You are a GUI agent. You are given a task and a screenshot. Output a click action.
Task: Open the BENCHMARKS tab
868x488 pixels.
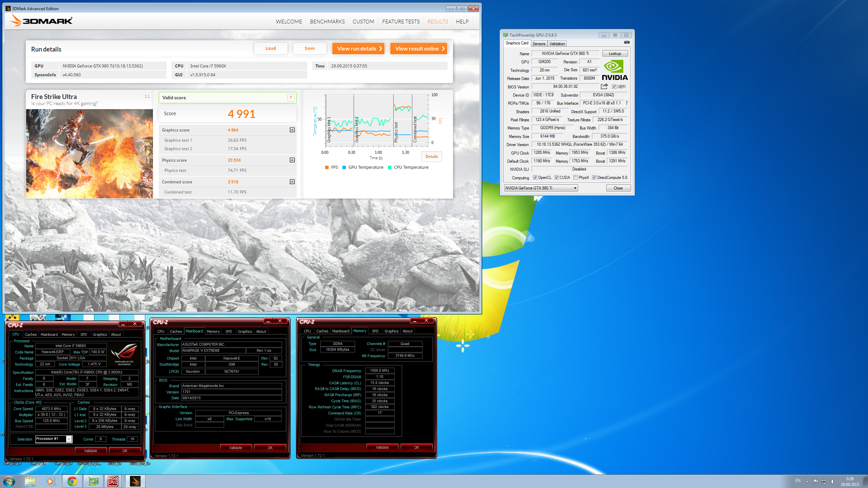[327, 21]
